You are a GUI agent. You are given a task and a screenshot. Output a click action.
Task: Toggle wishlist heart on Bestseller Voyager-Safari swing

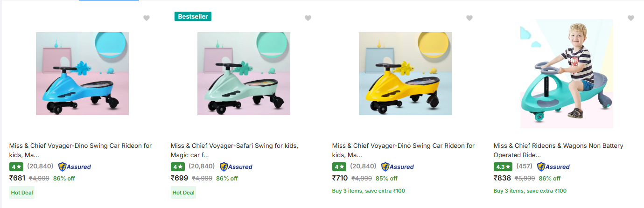pos(308,18)
